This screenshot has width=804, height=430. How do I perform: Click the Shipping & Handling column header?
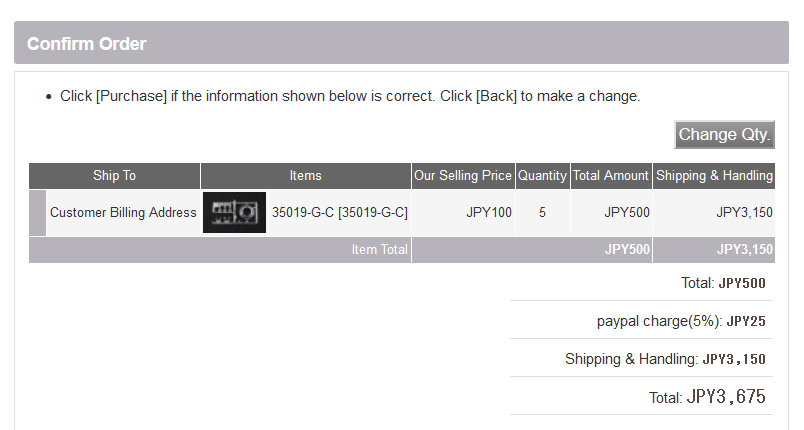pyautogui.click(x=714, y=176)
